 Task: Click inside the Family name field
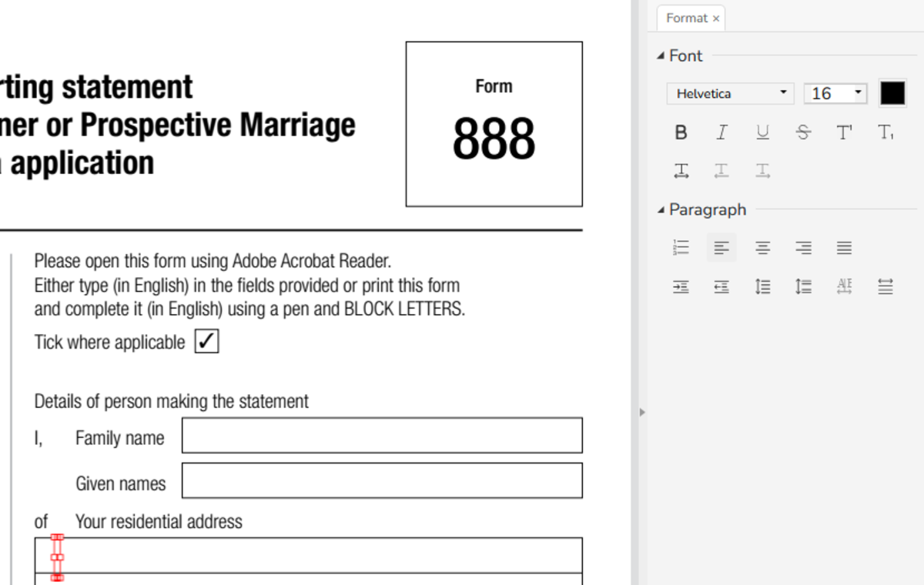[x=381, y=435]
